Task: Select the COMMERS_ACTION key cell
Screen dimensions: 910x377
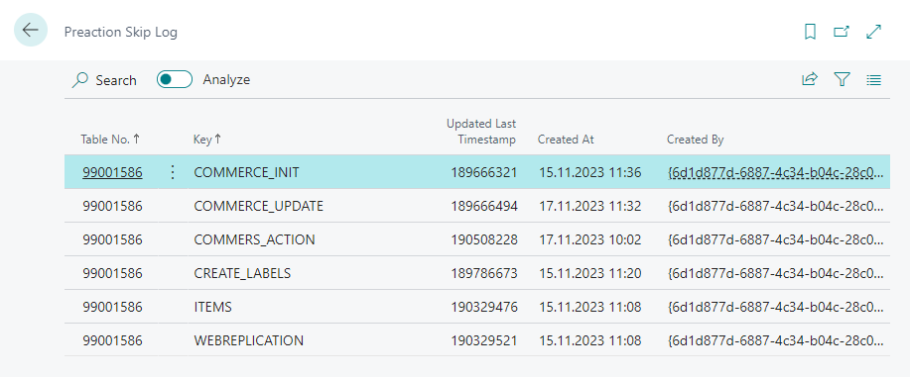Action: (x=254, y=240)
